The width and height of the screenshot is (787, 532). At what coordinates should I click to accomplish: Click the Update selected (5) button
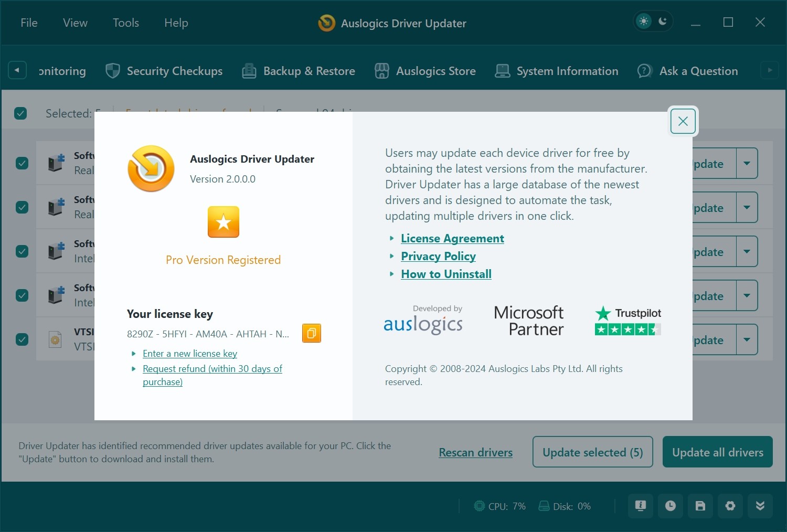pyautogui.click(x=593, y=452)
